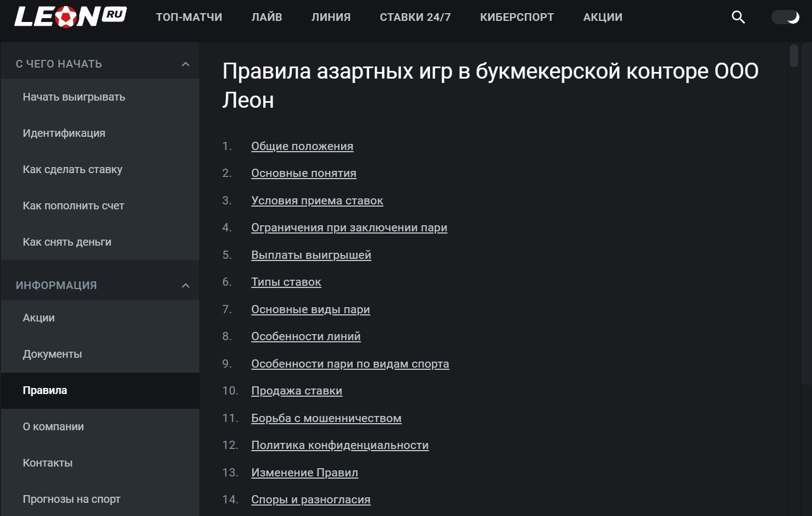Open Как пополнить счет page
This screenshot has height=516, width=812.
pos(100,206)
